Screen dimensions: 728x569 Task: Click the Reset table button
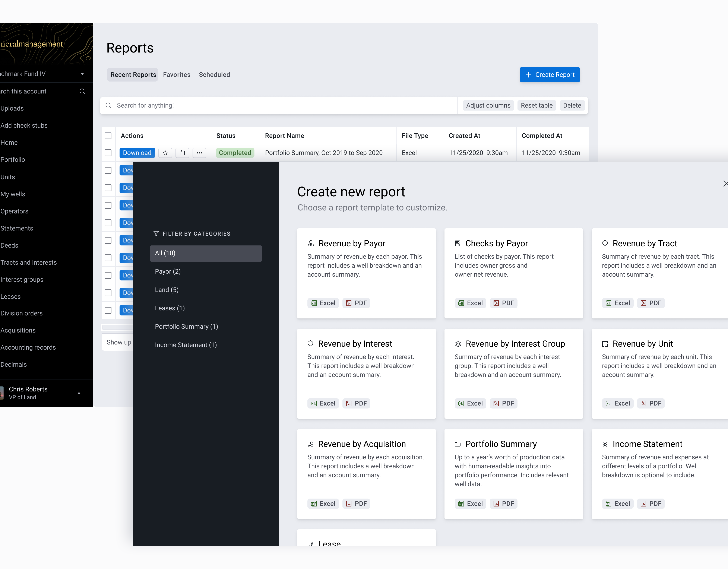537,105
